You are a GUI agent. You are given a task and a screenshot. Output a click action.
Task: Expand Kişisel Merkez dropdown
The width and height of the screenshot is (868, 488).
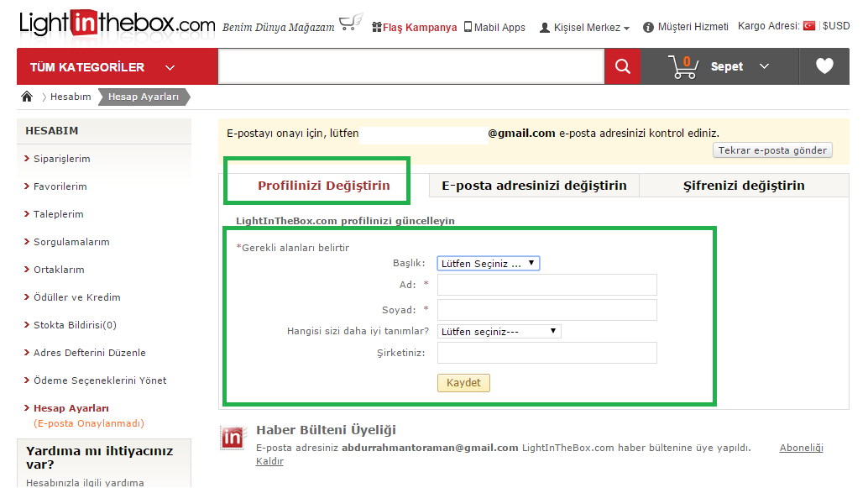[584, 27]
